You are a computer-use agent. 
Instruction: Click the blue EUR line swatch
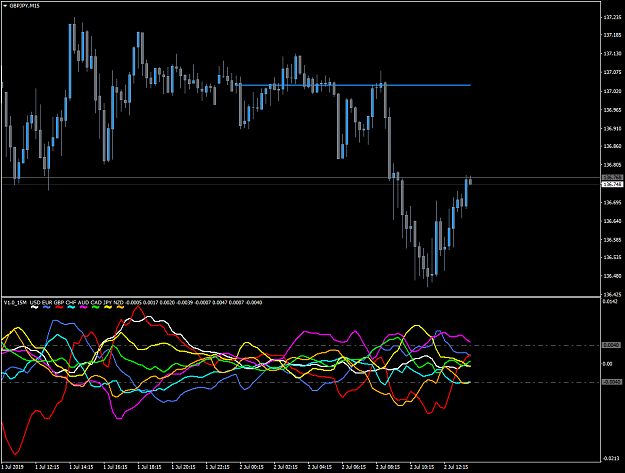pos(47,307)
